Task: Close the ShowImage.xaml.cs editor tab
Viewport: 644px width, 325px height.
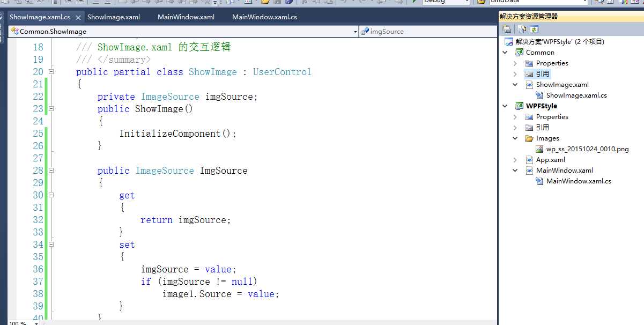Action: [78, 17]
